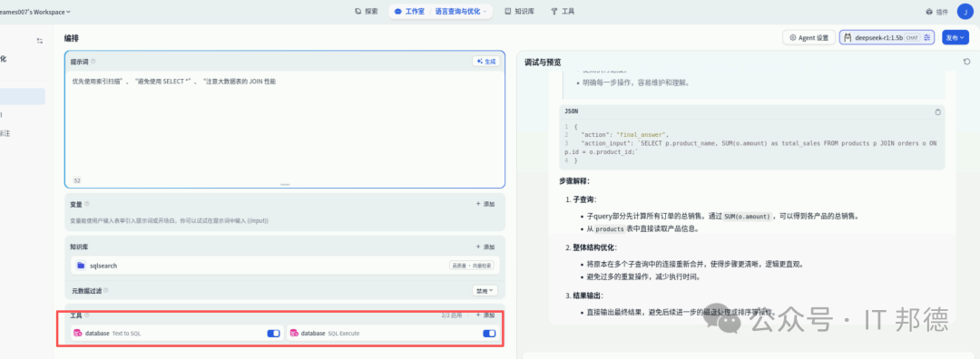Image resolution: width=980 pixels, height=359 pixels.
Task: Click the 插件 puzzle icon
Action: tap(929, 12)
